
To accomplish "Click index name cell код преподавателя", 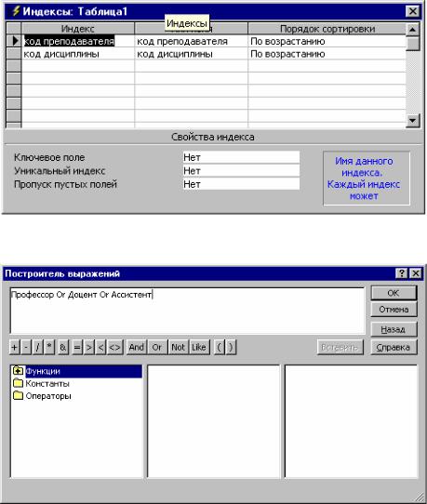I will [x=78, y=41].
